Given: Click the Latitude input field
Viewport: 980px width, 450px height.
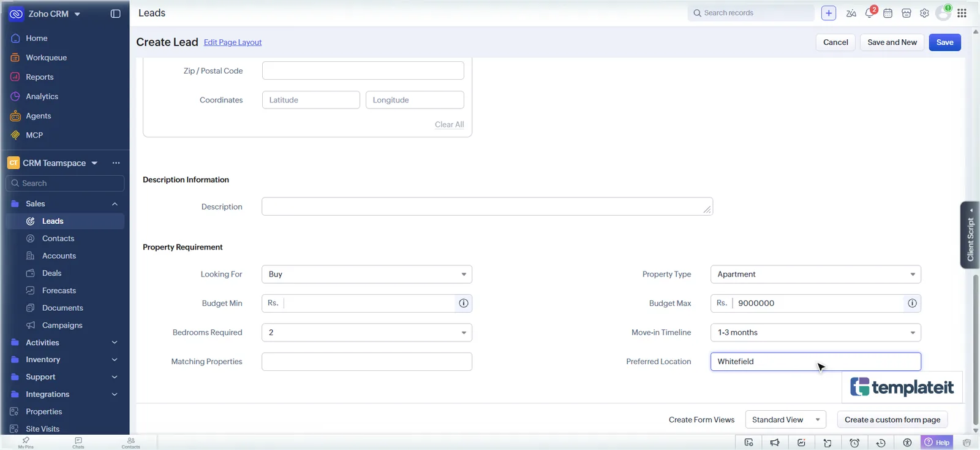Looking at the screenshot, I should click(x=311, y=100).
